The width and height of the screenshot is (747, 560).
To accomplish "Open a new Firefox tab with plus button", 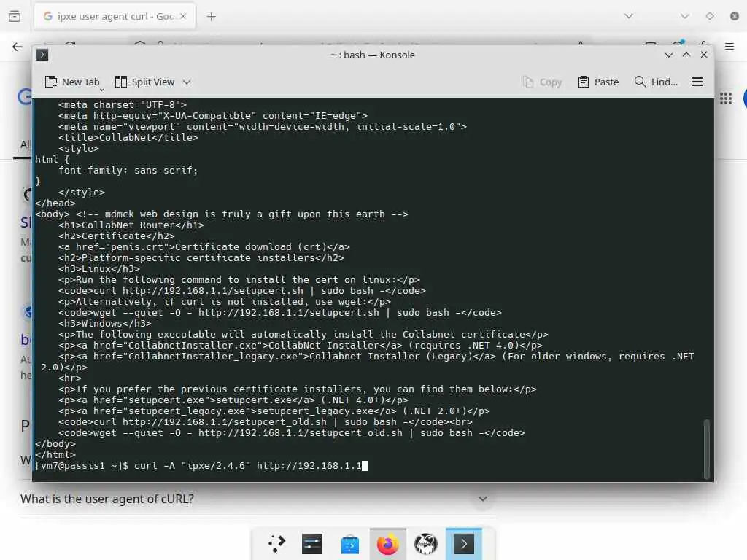I will click(x=211, y=17).
